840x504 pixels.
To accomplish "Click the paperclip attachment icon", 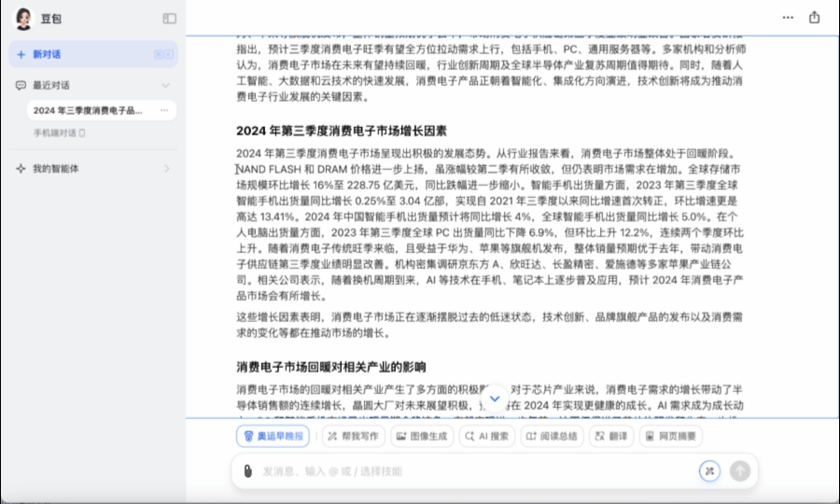I will 247,471.
